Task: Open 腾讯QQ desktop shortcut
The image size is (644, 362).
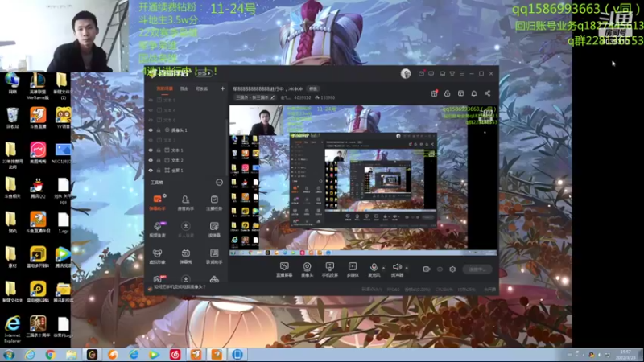Action: [x=38, y=189]
